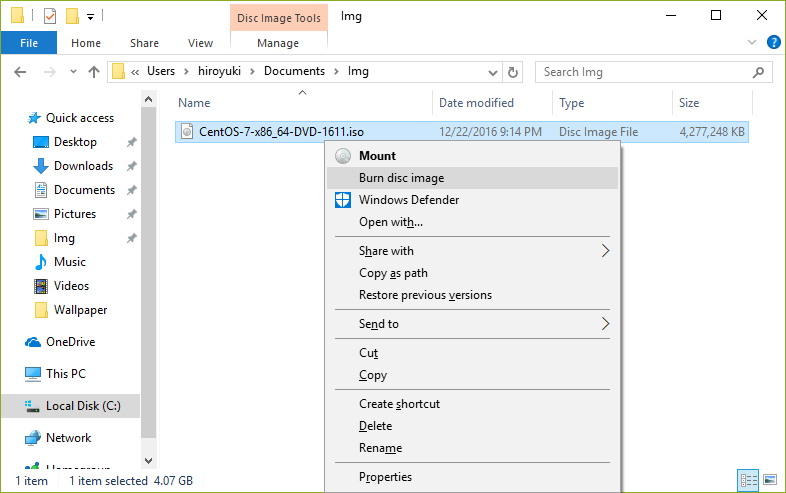Click the Refresh button beside address bar

[x=513, y=72]
